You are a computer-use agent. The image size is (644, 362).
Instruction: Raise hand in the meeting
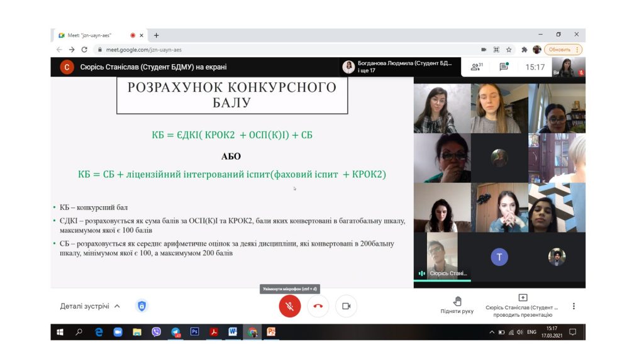tap(457, 305)
